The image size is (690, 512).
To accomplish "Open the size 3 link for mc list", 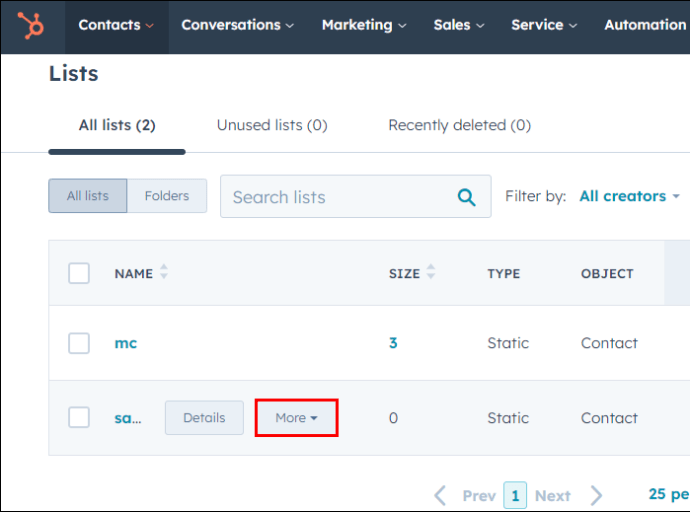I will [x=393, y=343].
